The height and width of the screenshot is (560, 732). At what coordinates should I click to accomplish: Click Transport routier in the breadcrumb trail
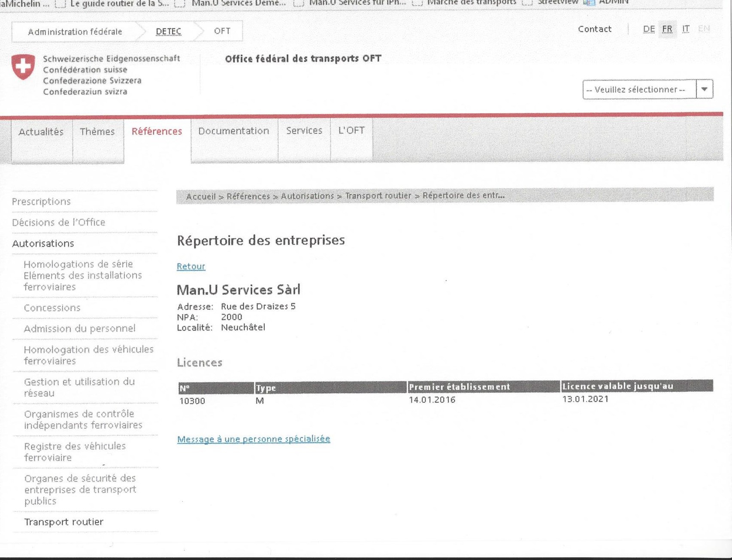point(378,196)
